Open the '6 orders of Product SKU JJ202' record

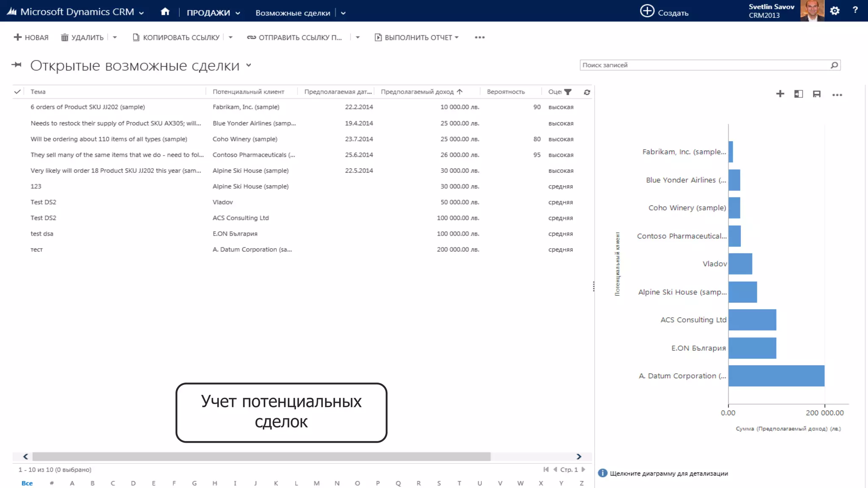click(88, 107)
